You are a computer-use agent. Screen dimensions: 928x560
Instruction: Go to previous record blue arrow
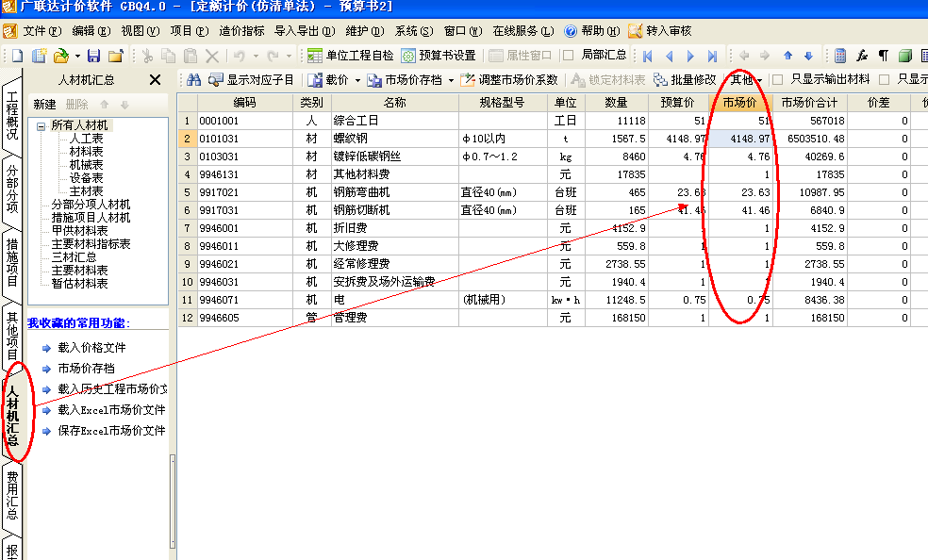click(x=670, y=56)
